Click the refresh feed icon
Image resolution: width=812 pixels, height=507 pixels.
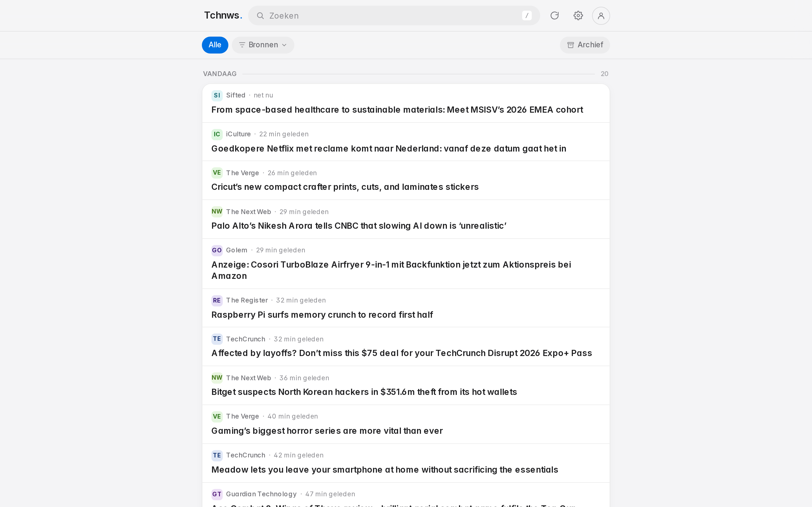click(x=554, y=15)
